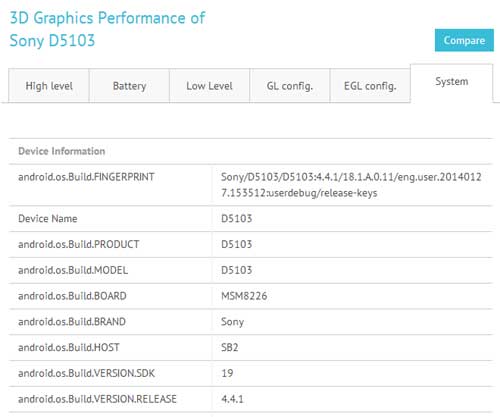The image size is (500, 417).
Task: Select the android.os.Build.VERSION.RELEASE label
Action: [97, 399]
